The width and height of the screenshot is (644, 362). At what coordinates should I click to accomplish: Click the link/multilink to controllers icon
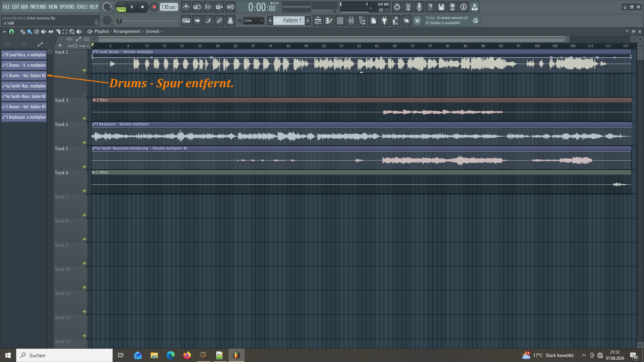point(219,21)
